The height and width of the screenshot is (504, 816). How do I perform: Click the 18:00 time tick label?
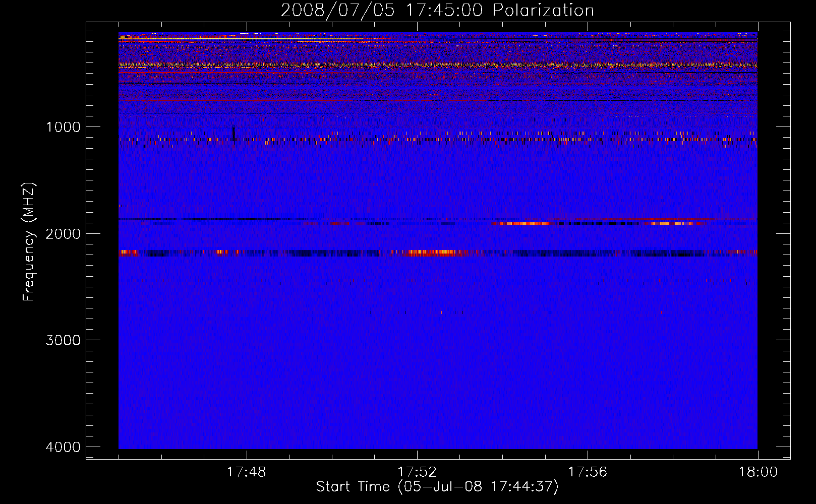pos(758,472)
